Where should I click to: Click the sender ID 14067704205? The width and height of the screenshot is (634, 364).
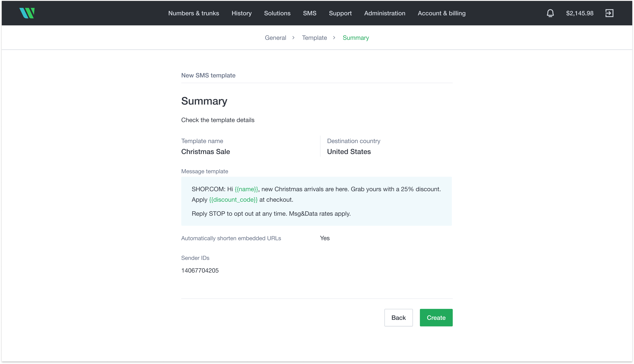200,270
